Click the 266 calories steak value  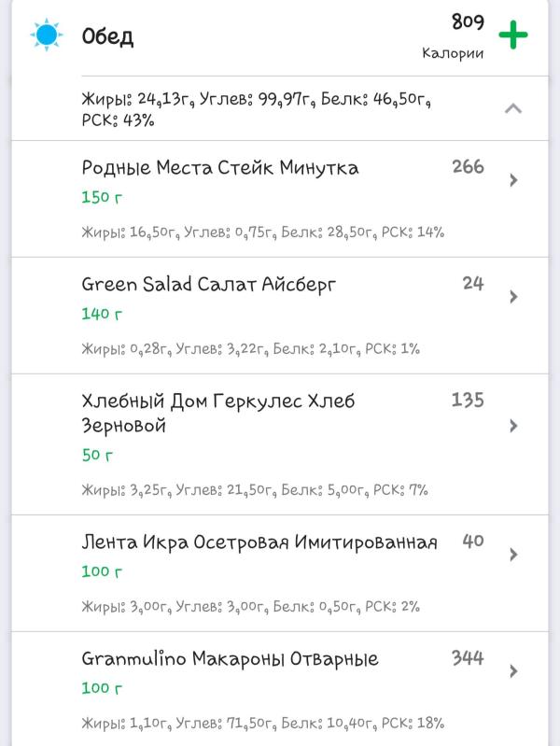click(468, 167)
